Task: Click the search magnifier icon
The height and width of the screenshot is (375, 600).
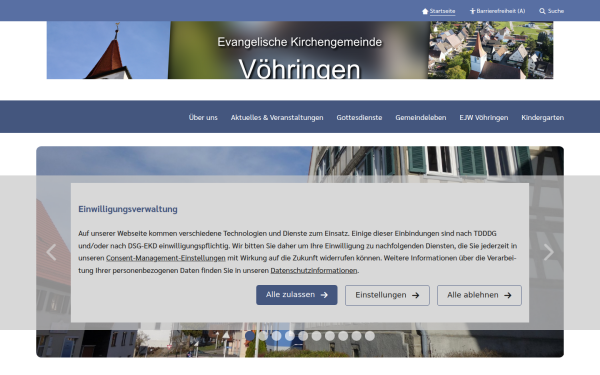Action: point(542,11)
